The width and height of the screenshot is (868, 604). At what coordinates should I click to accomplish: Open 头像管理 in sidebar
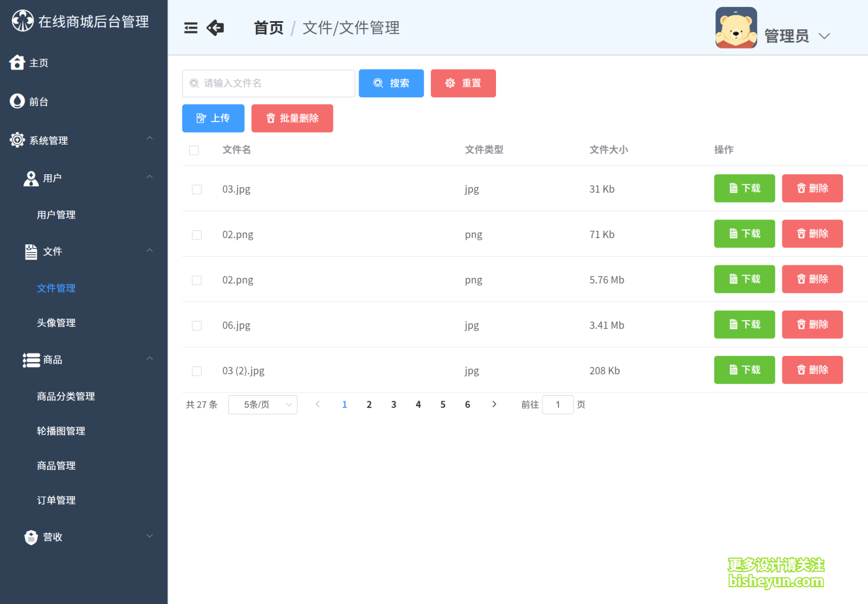[56, 322]
